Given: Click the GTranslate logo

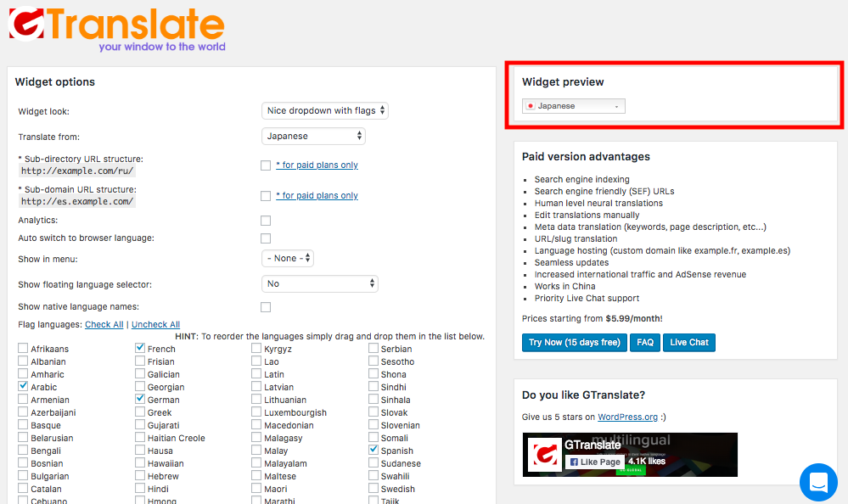Looking at the screenshot, I should click(117, 29).
